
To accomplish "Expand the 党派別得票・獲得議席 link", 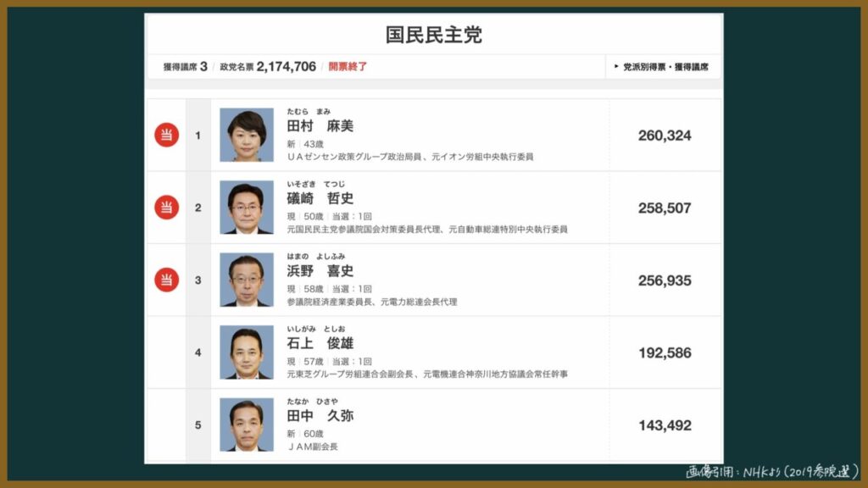I will click(665, 66).
